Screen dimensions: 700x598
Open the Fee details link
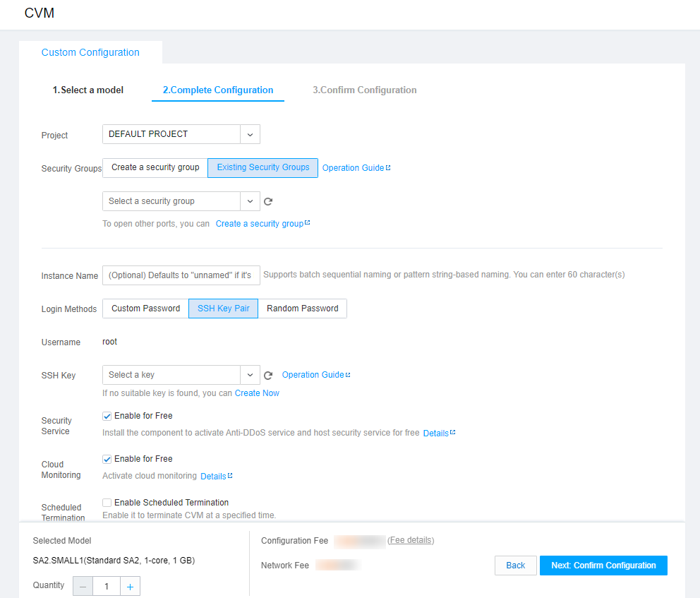point(411,540)
